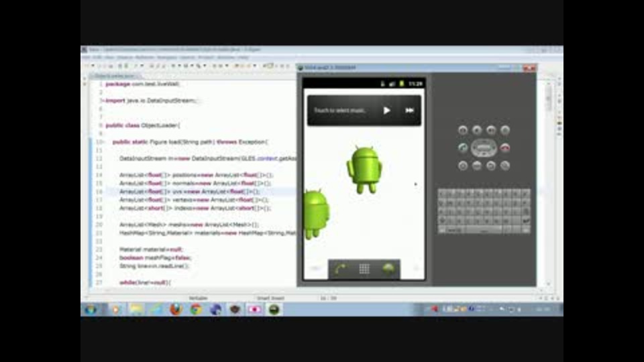Launch the browser from emulator dock
Image resolution: width=644 pixels, height=362 pixels.
point(388,269)
